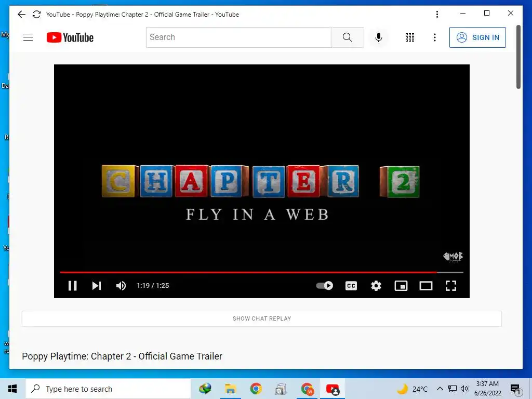Viewport: 532px width, 399px height.
Task: Open the second Chrome profile taskbar icon
Action: tap(308, 389)
